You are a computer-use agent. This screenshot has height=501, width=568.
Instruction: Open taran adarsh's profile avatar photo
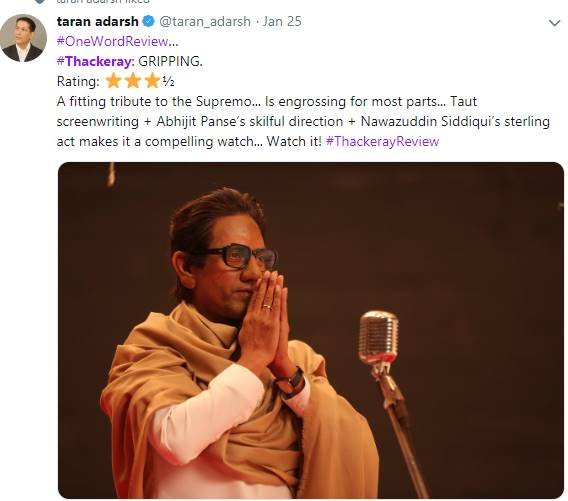(23, 38)
